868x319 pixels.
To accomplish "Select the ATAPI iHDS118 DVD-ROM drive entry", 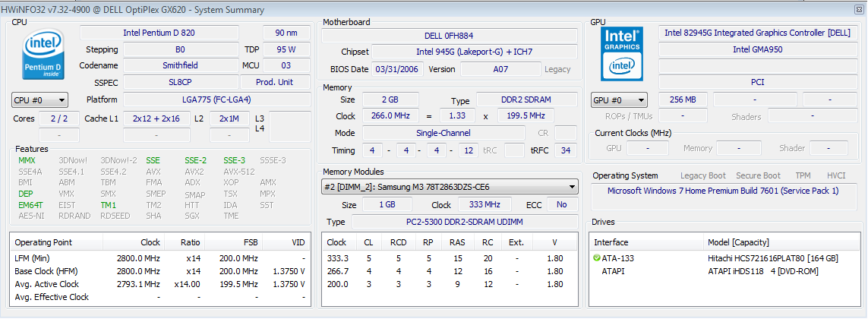I will [723, 271].
